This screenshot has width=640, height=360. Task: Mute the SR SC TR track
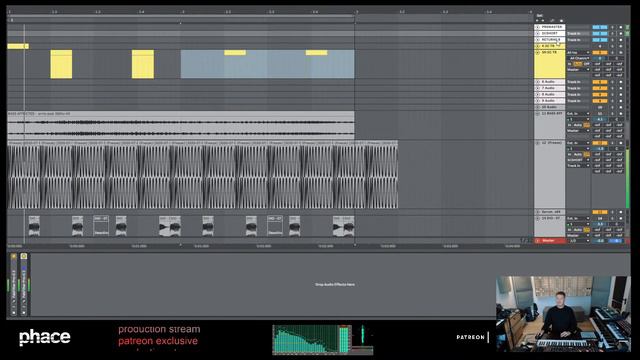click(600, 52)
